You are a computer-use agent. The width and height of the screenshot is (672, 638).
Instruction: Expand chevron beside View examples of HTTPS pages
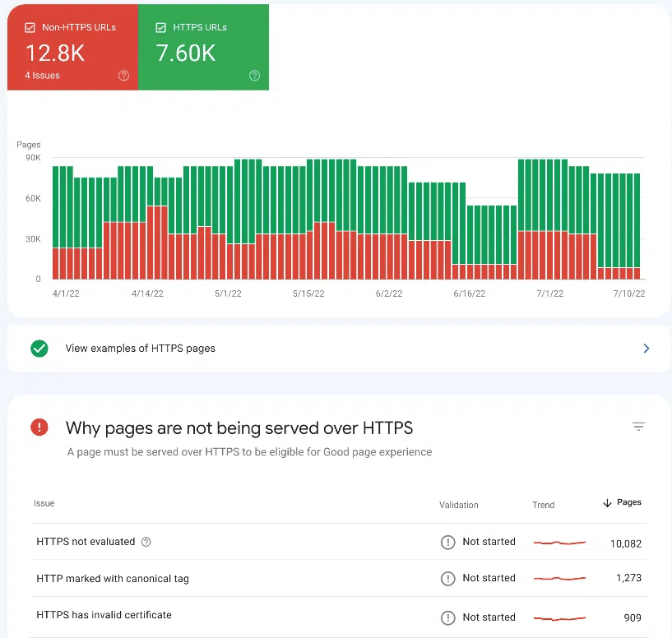(647, 349)
